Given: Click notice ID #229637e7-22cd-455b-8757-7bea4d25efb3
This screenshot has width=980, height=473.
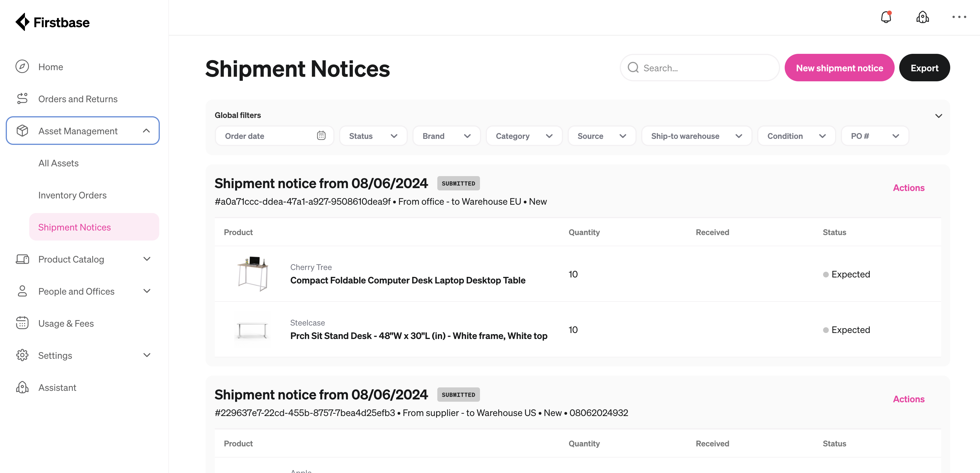Looking at the screenshot, I should coord(305,413).
